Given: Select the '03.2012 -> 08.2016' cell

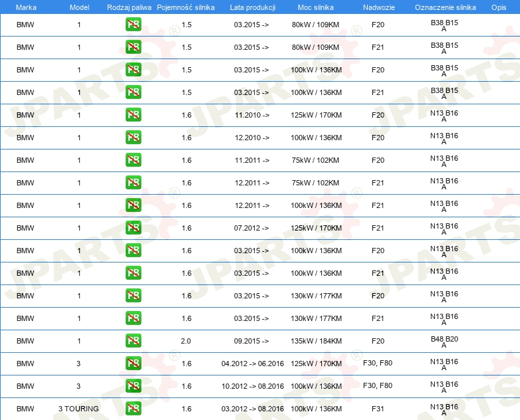Looking at the screenshot, I should pyautogui.click(x=253, y=409).
